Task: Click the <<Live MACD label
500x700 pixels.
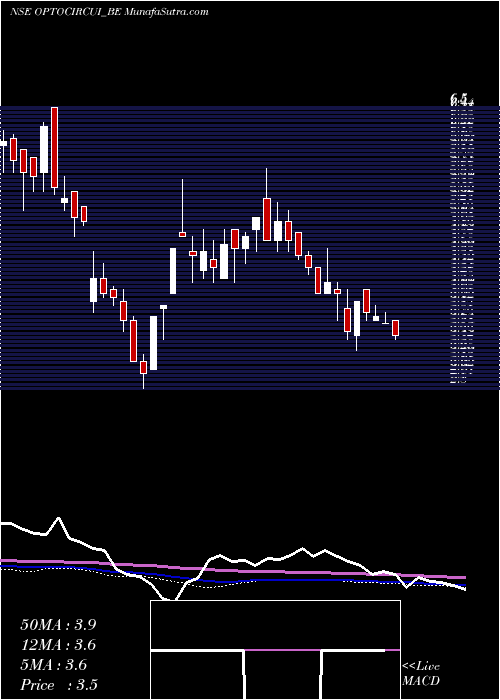Action: click(421, 674)
